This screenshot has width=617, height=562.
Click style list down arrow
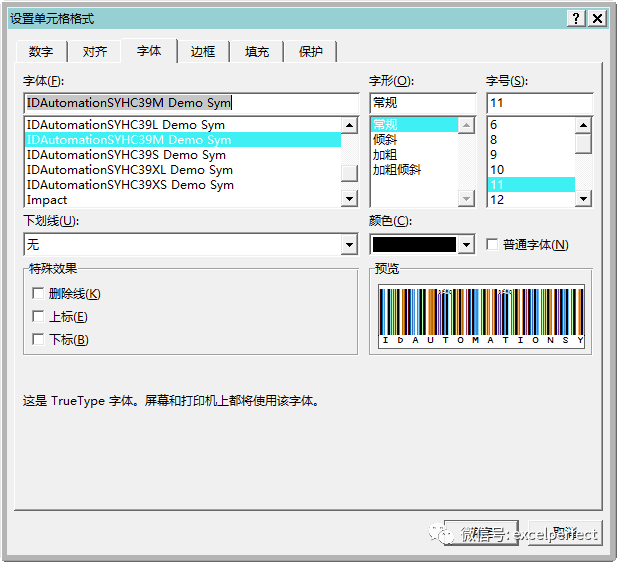coord(466,199)
